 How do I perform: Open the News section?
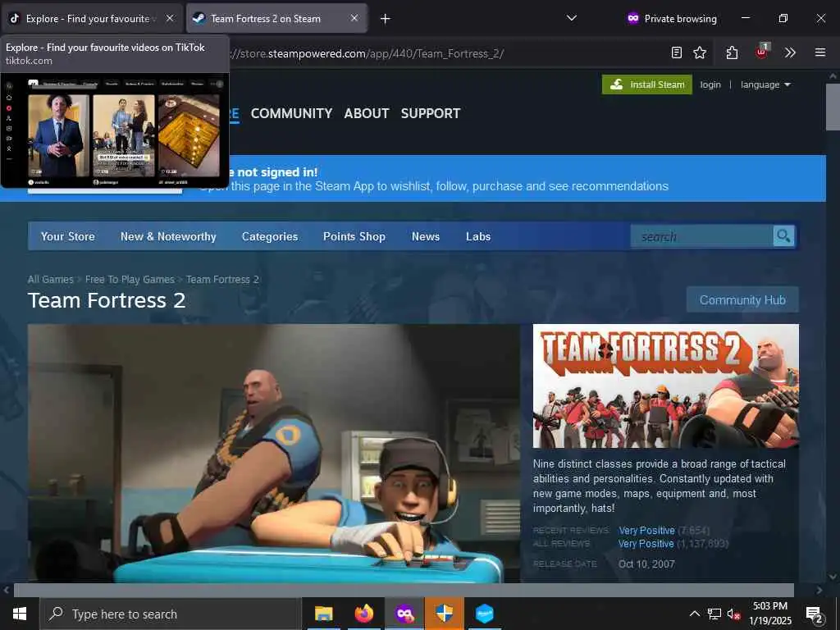[426, 236]
